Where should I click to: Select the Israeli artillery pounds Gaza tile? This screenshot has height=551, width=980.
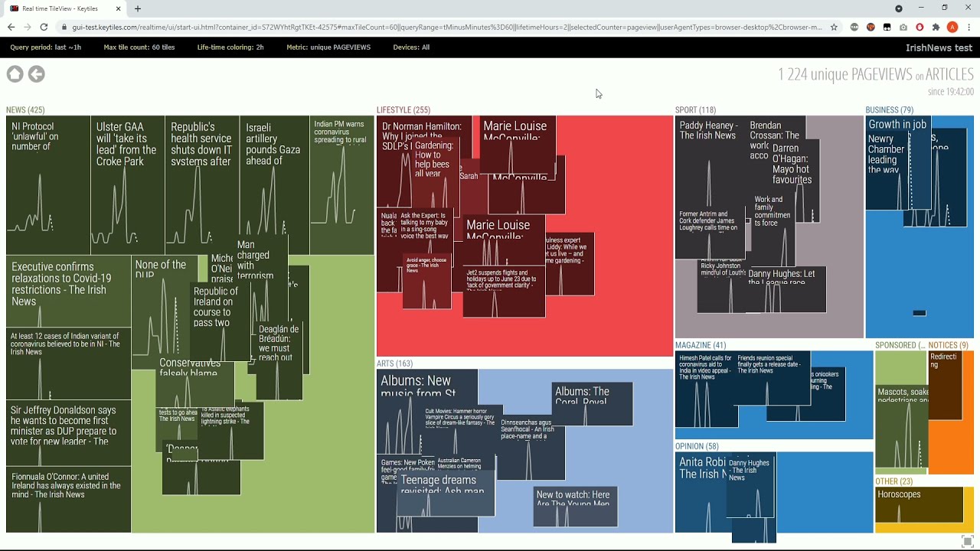click(x=274, y=176)
